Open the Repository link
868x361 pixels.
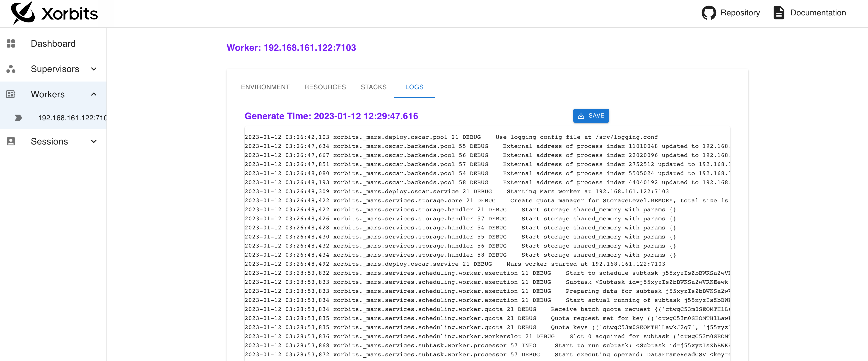coord(740,13)
